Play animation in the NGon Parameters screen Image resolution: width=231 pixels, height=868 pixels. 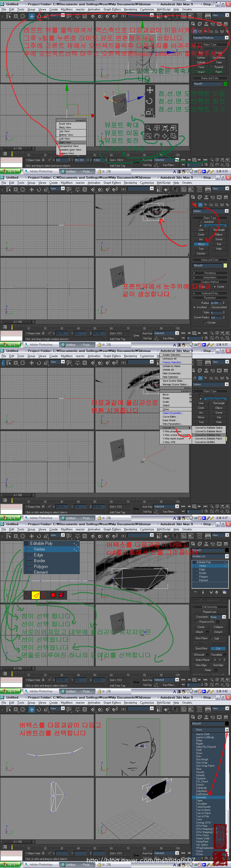[x=194, y=333]
